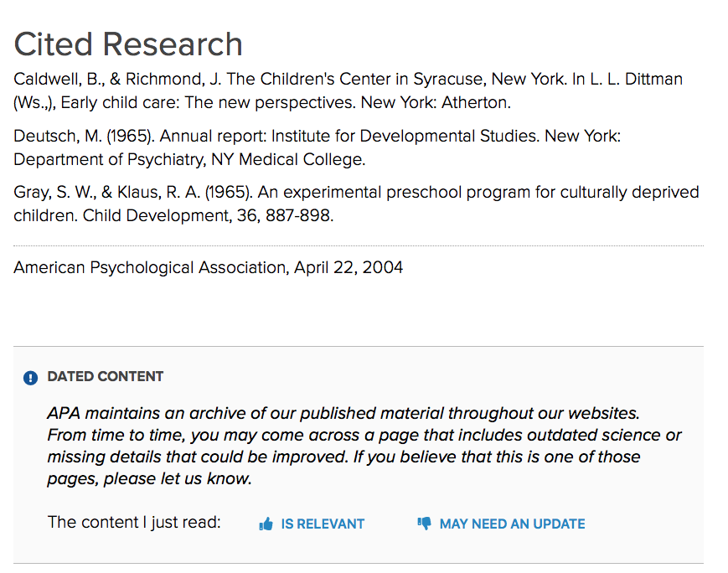Screen dimensions: 728x573
Task: Click the Gray & Klaus (1965) citation
Action: pyautogui.click(x=356, y=204)
